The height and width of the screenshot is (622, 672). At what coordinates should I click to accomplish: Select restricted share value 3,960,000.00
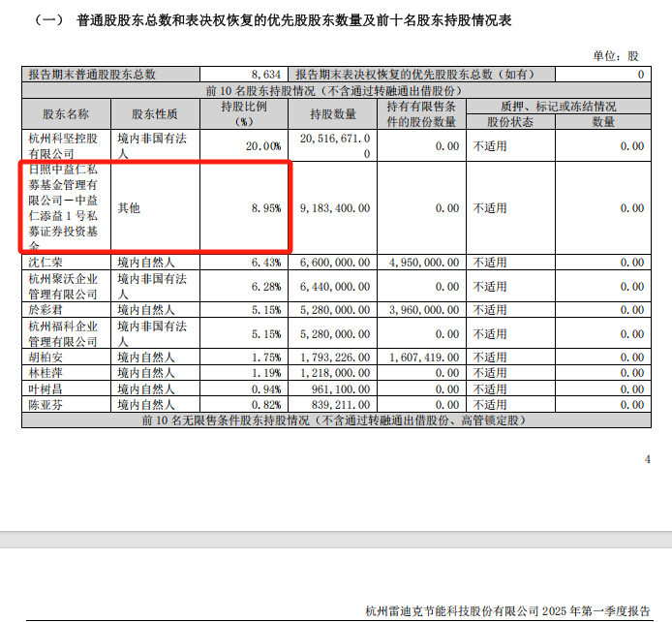pos(424,309)
